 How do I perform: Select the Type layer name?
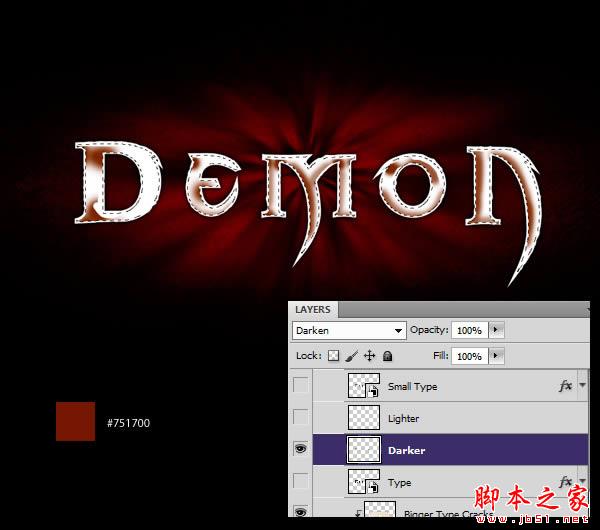pos(399,483)
